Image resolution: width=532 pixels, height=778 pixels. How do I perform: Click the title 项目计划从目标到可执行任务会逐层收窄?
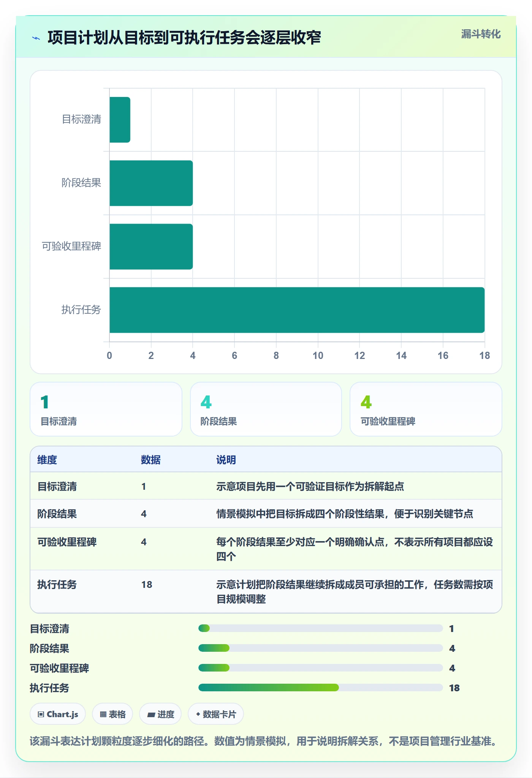coord(184,38)
